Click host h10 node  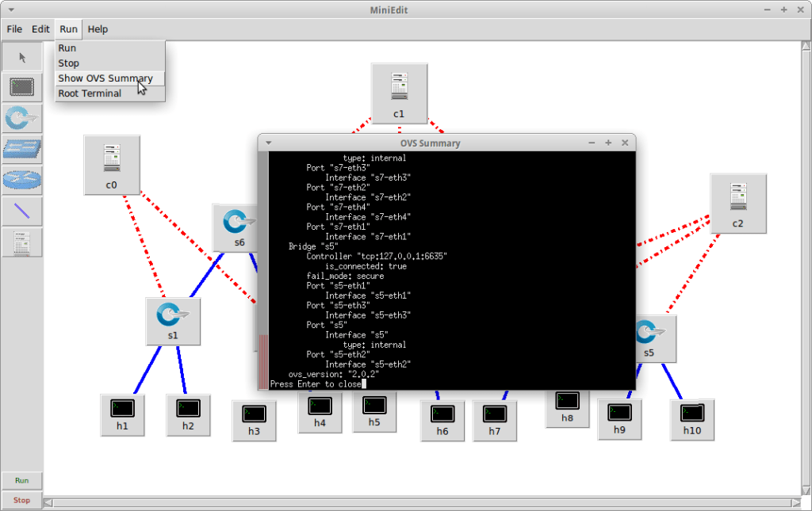tap(692, 420)
